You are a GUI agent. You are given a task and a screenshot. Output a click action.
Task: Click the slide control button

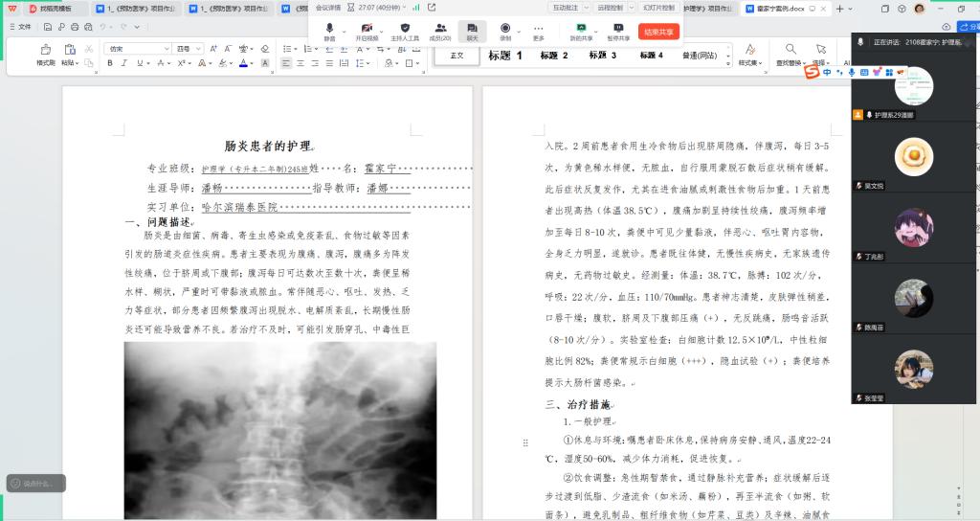coord(658,8)
